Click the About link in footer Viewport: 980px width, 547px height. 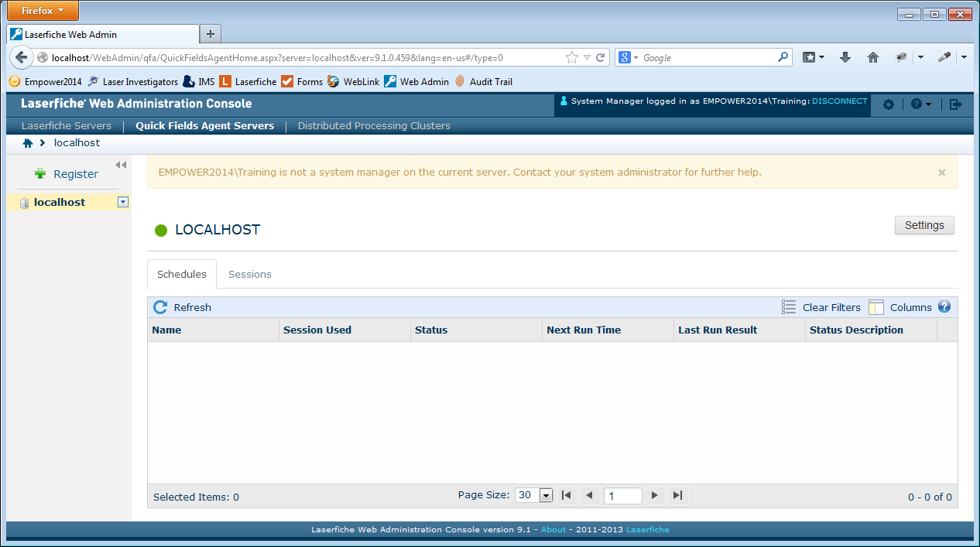point(553,530)
